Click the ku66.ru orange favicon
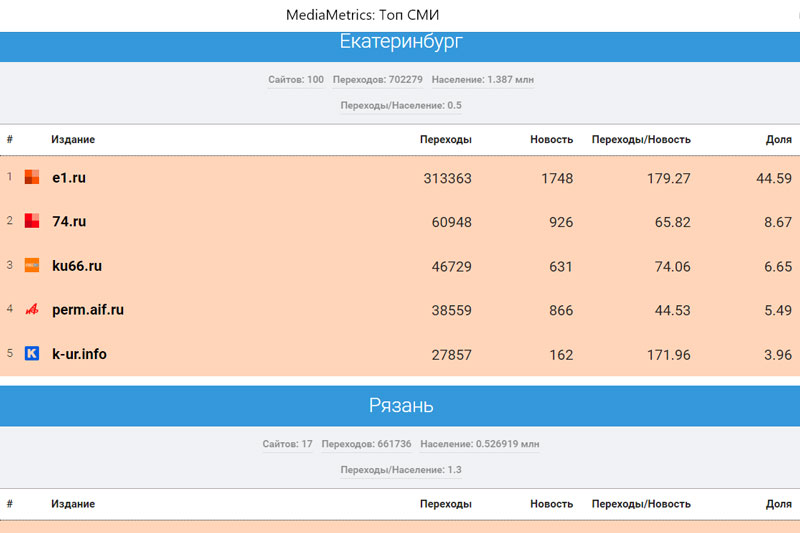Screen dimensions: 800x533 32,265
